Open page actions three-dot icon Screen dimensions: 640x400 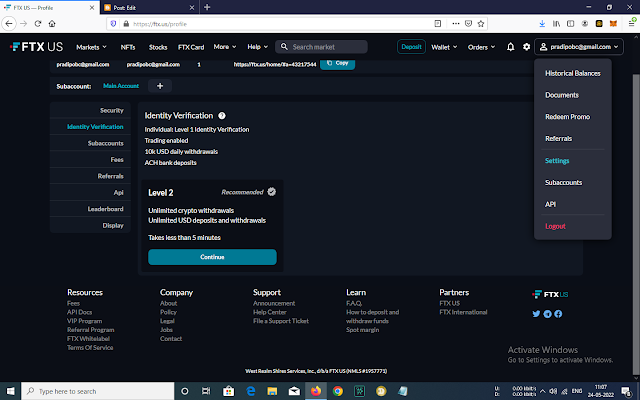(456, 24)
